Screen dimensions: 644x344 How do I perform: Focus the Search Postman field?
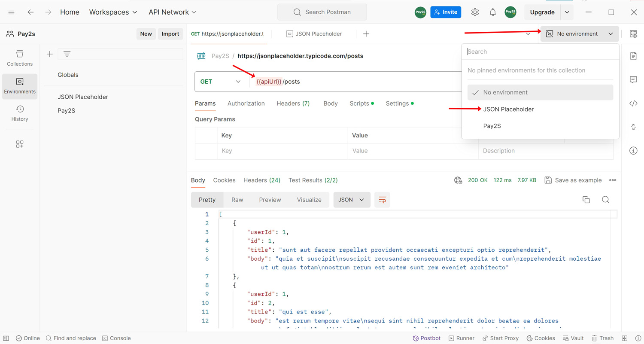322,12
